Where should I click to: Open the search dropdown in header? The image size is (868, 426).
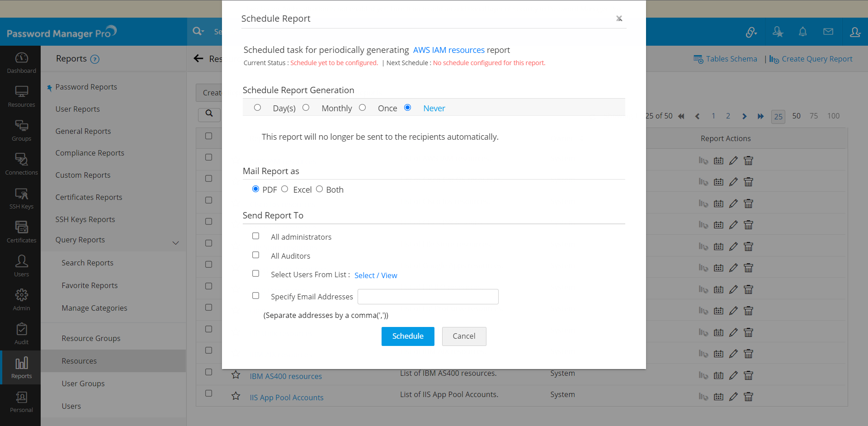(198, 31)
